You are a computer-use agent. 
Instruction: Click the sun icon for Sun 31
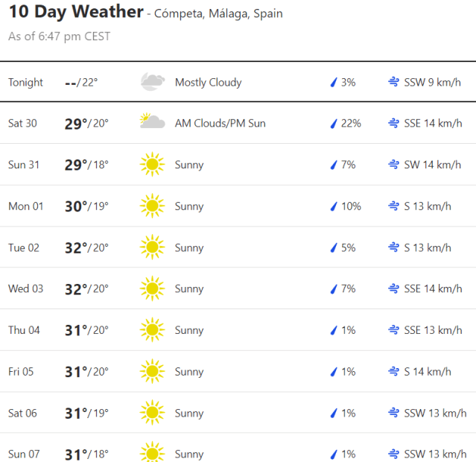tap(152, 165)
